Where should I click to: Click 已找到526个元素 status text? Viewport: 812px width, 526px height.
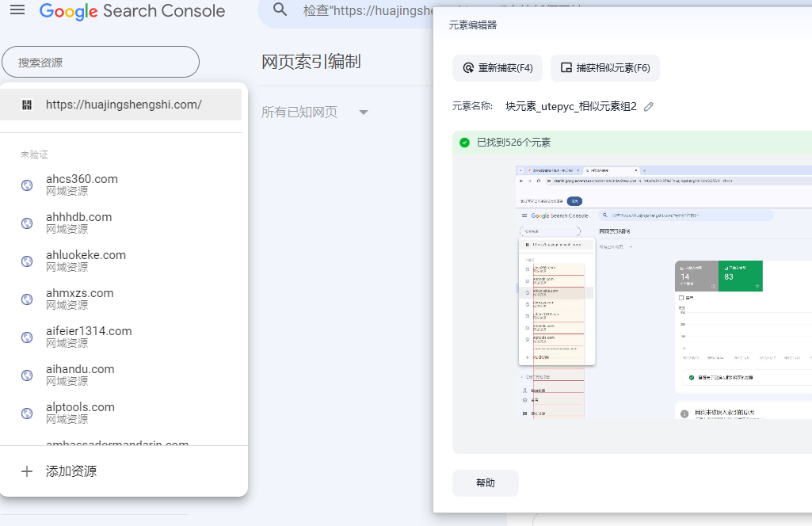tap(513, 143)
